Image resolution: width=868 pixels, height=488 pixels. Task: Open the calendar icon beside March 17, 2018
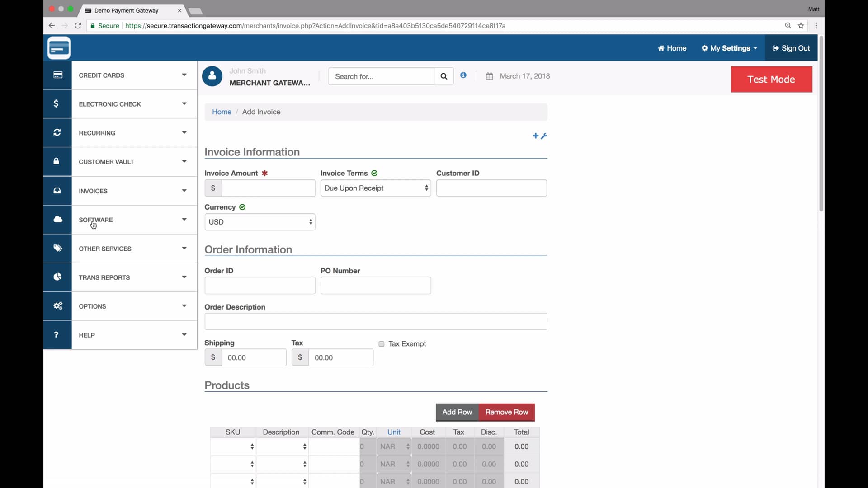click(490, 76)
